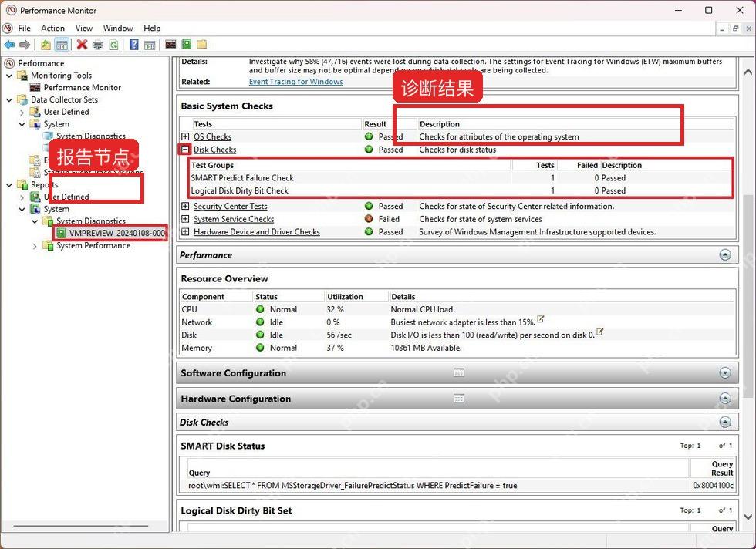Expand the Software Configuration section arrow
The width and height of the screenshot is (756, 549).
(725, 373)
